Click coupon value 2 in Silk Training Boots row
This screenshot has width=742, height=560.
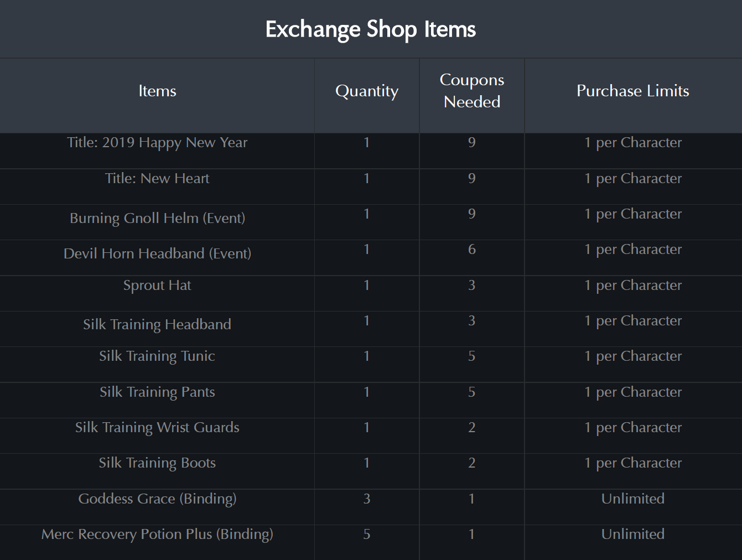pyautogui.click(x=472, y=463)
